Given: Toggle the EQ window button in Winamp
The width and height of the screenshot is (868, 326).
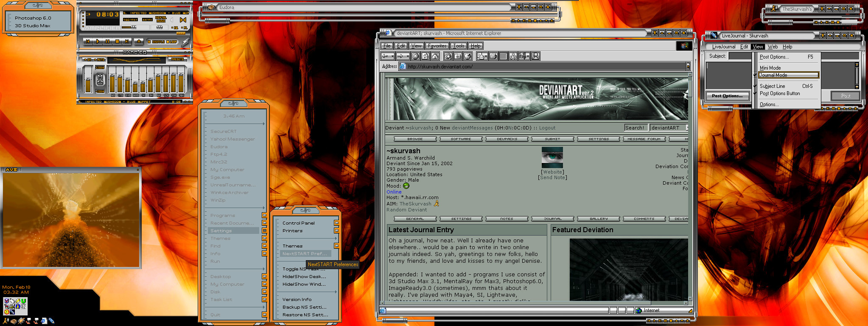Looking at the screenshot, I should click(x=175, y=28).
